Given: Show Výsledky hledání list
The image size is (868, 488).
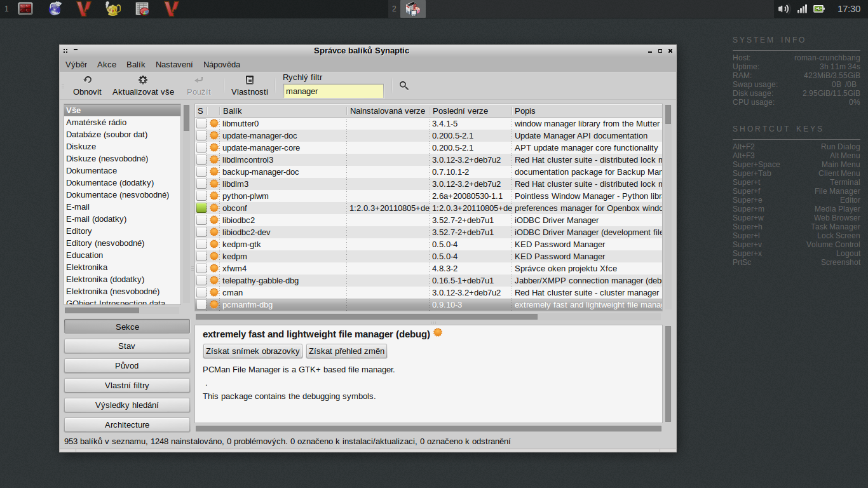Looking at the screenshot, I should [x=127, y=405].
